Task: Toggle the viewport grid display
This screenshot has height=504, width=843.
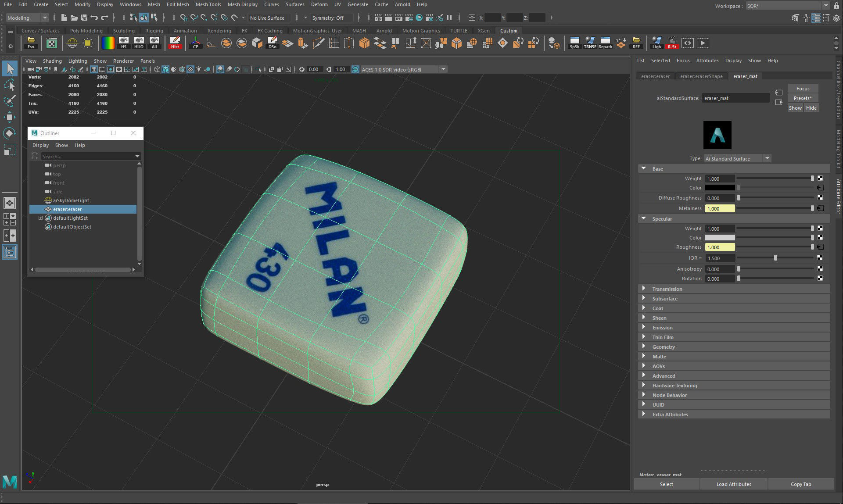Action: tap(94, 69)
